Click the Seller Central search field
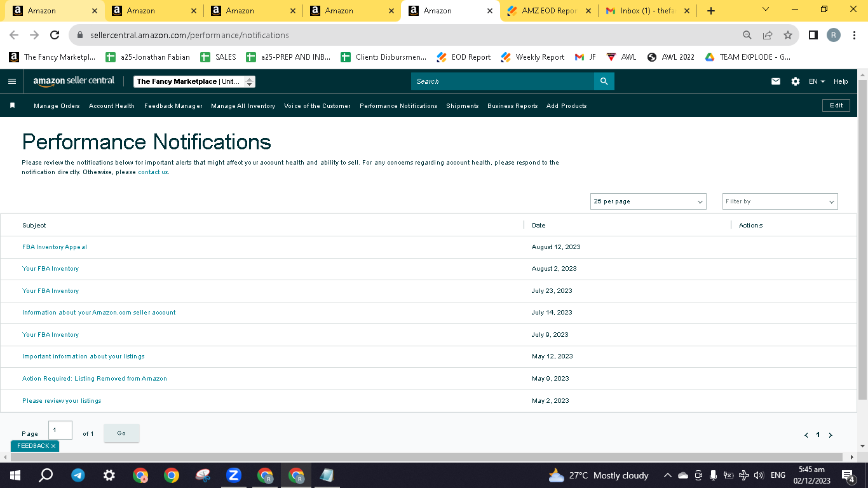Screen dimensions: 868x488 coord(503,81)
